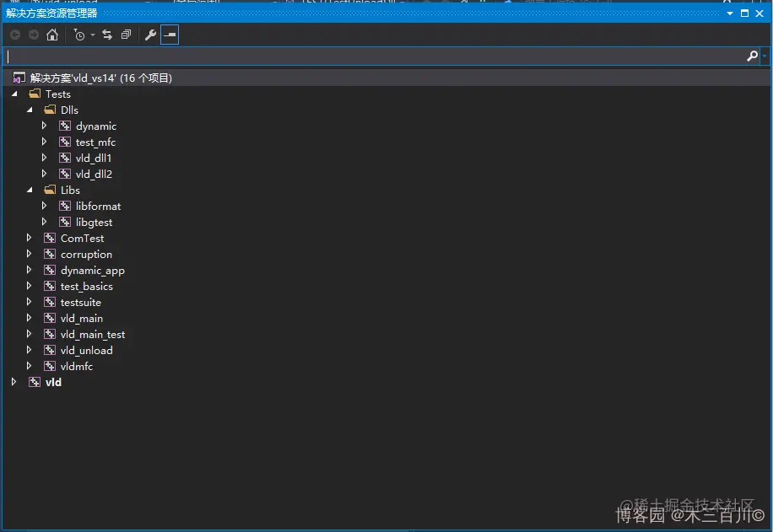The image size is (773, 532).
Task: Expand the testsuite project
Action: tap(29, 302)
